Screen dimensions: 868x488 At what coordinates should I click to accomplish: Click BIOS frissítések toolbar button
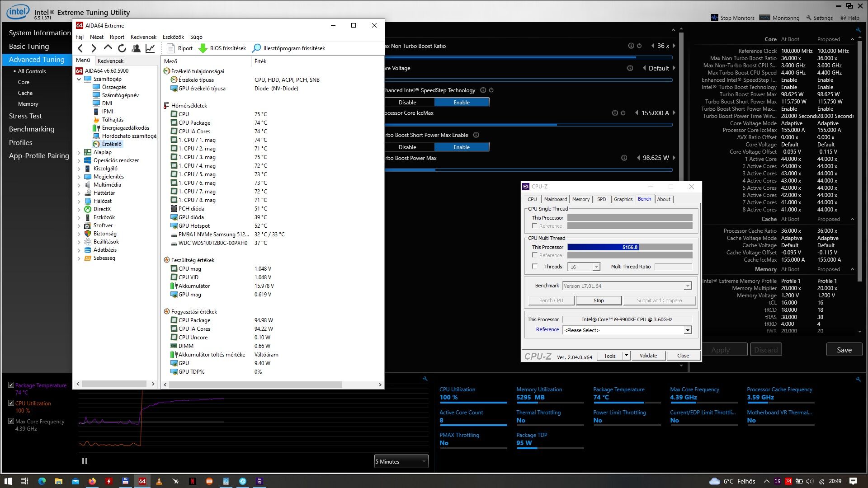[x=222, y=48]
